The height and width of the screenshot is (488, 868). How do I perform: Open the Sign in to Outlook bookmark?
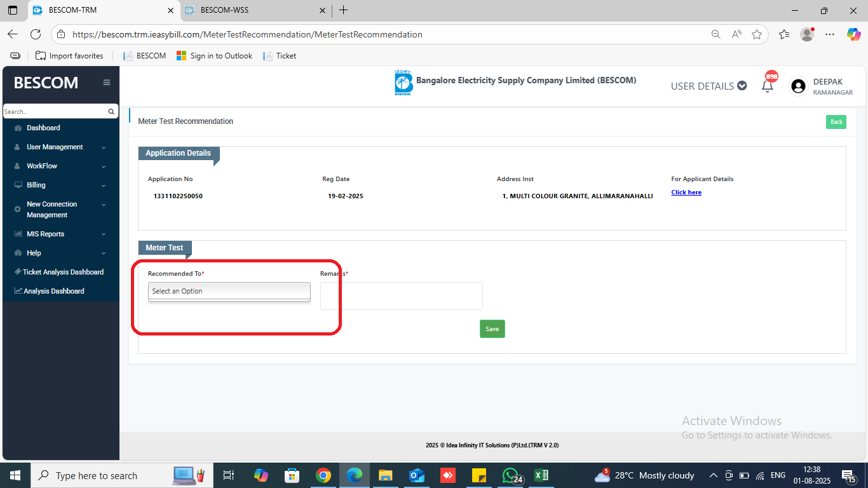point(214,56)
